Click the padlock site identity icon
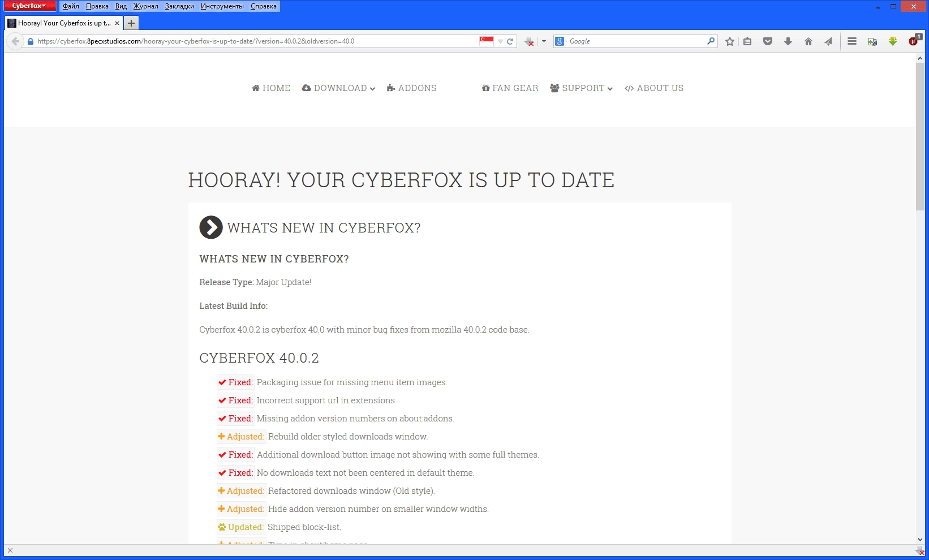 31,41
